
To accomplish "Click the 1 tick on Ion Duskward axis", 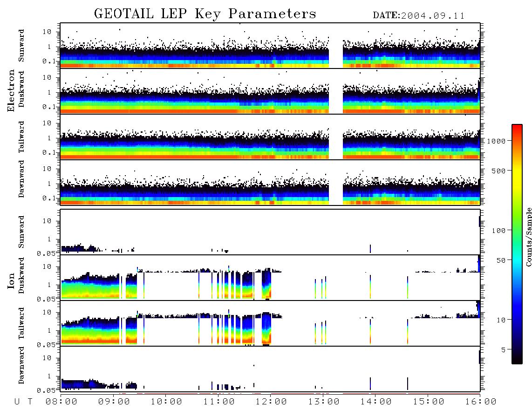I will [49, 285].
